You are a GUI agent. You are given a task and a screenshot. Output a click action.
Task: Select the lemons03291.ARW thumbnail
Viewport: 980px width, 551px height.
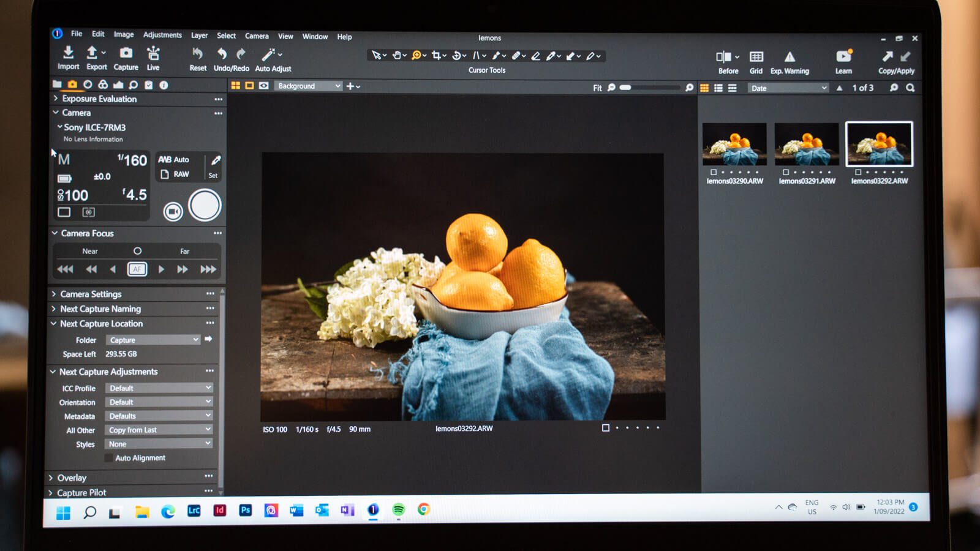[x=807, y=144]
